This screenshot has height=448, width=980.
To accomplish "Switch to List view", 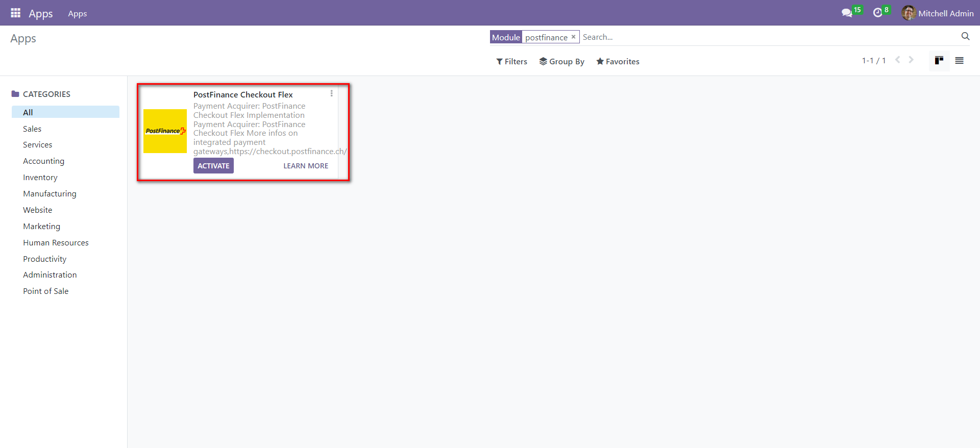I will (959, 61).
